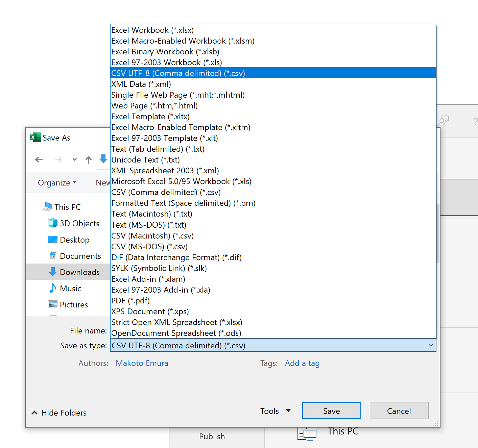Screen dimensions: 478x448
Task: Choose Text (MS-DOS) (*.txt)
Action: 273,225
